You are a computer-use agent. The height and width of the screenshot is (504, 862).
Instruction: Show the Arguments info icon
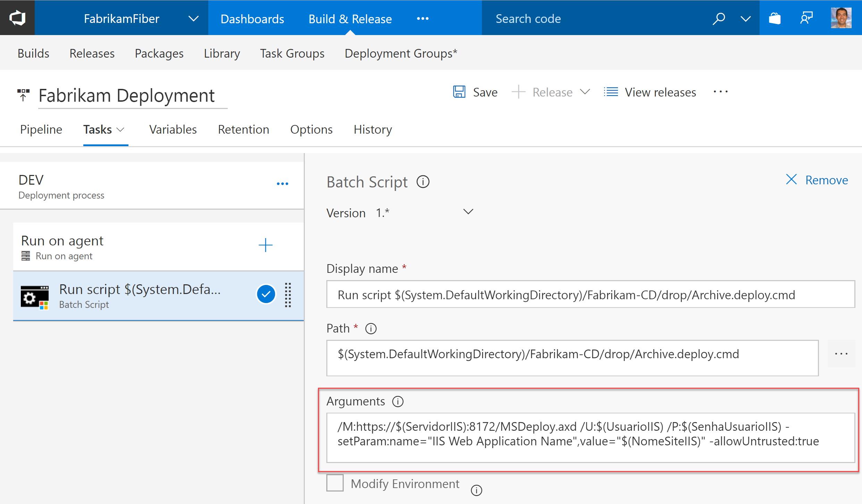398,401
